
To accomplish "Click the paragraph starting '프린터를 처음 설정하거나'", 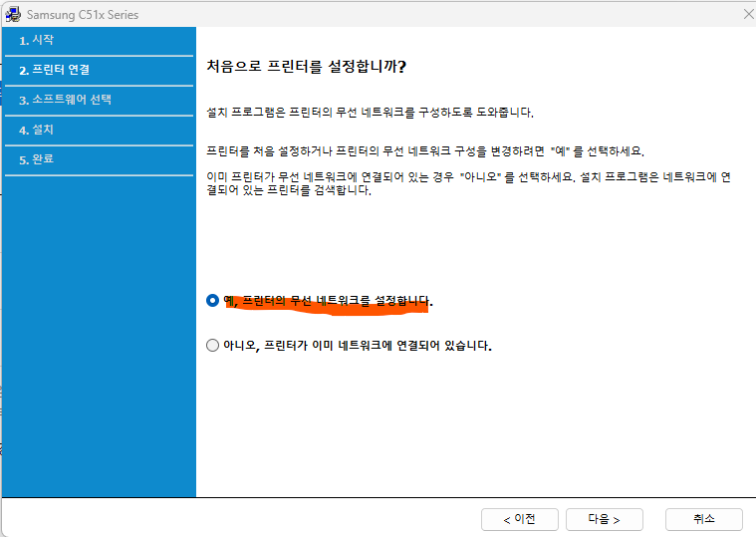I will coord(425,151).
